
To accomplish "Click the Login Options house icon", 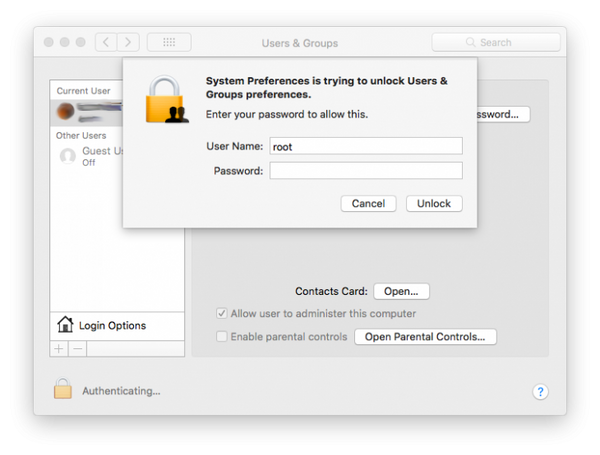I will 65,325.
